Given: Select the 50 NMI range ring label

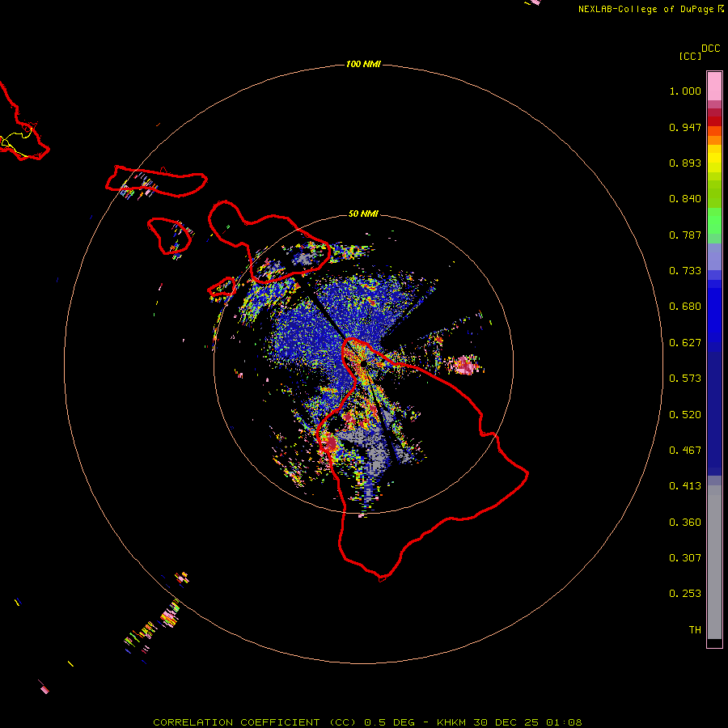Looking at the screenshot, I should (x=363, y=214).
